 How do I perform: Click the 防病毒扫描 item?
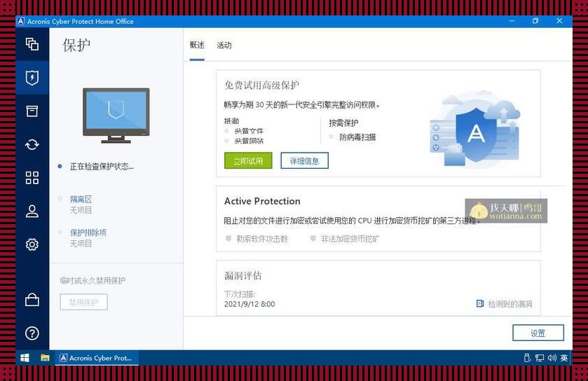[x=357, y=137]
